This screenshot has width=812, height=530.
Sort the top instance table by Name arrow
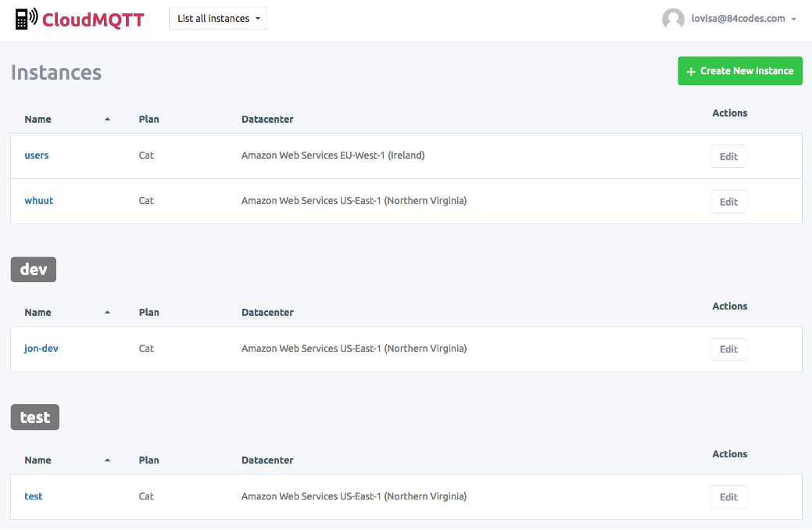(x=107, y=120)
